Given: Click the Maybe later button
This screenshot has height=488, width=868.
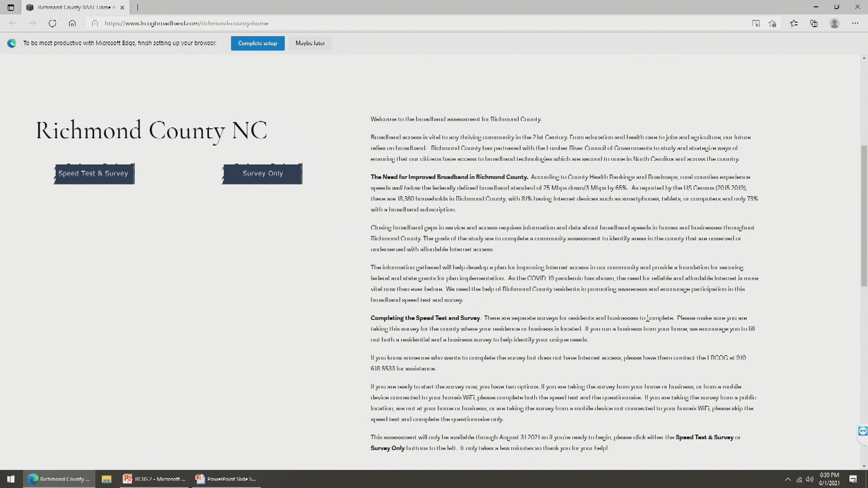Looking at the screenshot, I should (310, 43).
